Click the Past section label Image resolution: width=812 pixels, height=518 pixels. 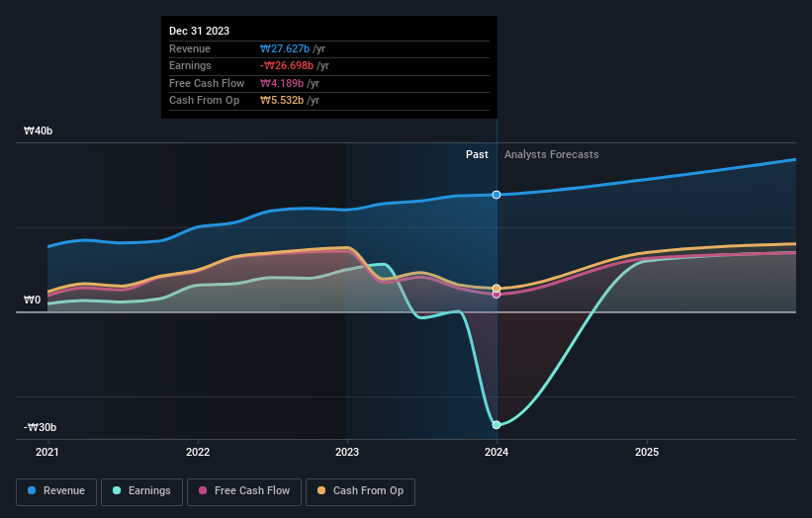coord(477,155)
